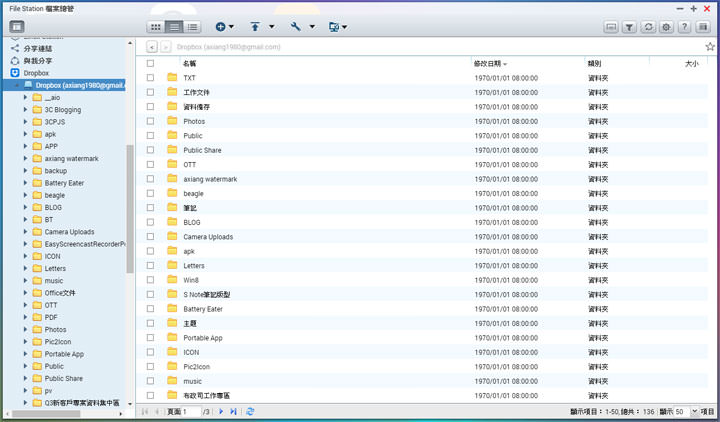Open the upload dropdown menu
The image size is (720, 422).
(x=262, y=27)
